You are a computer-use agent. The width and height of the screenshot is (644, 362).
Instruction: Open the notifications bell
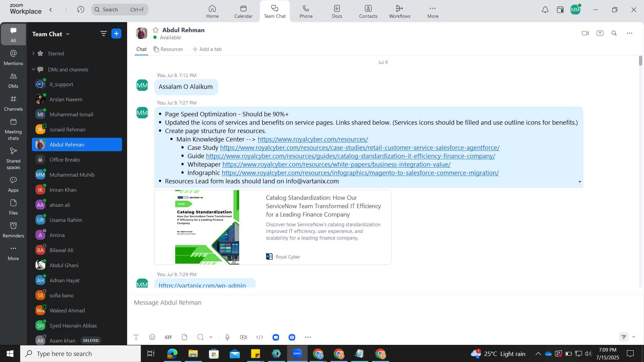click(x=545, y=10)
